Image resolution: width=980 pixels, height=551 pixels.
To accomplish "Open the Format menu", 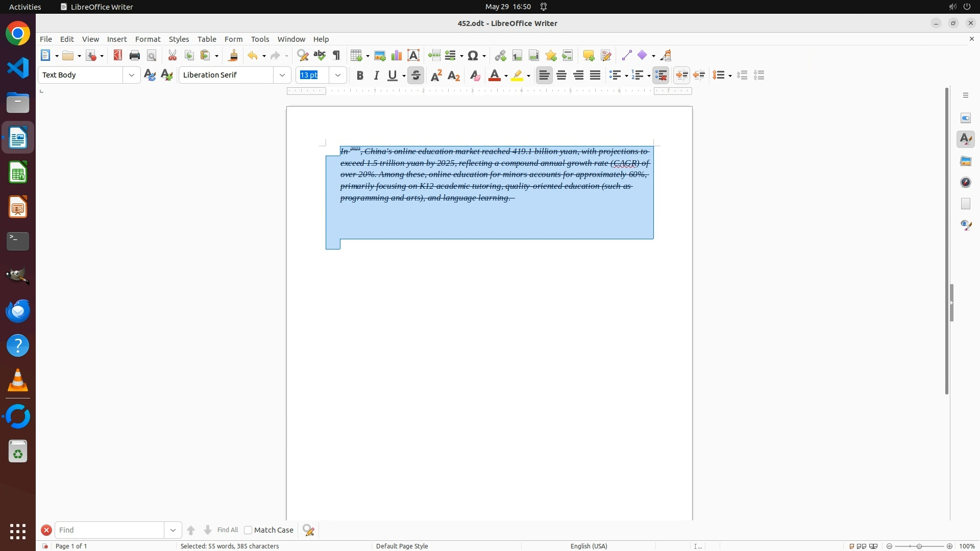I will [x=148, y=39].
